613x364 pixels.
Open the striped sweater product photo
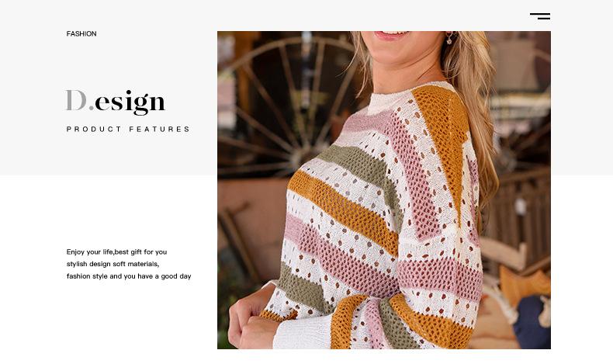(x=384, y=190)
